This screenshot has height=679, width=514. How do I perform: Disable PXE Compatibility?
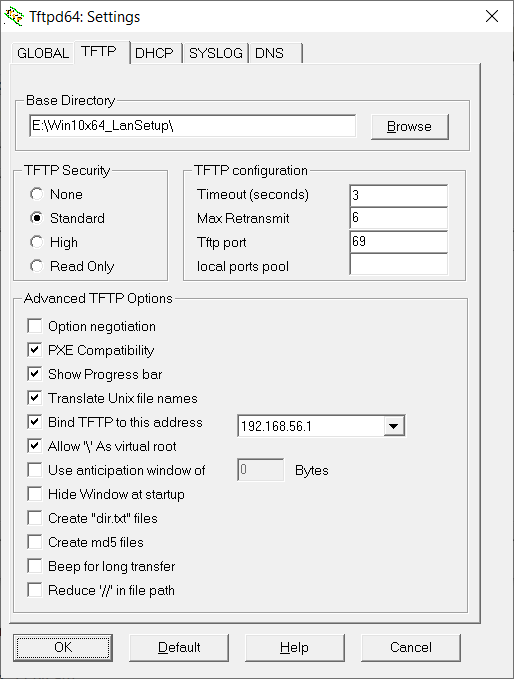click(x=35, y=349)
